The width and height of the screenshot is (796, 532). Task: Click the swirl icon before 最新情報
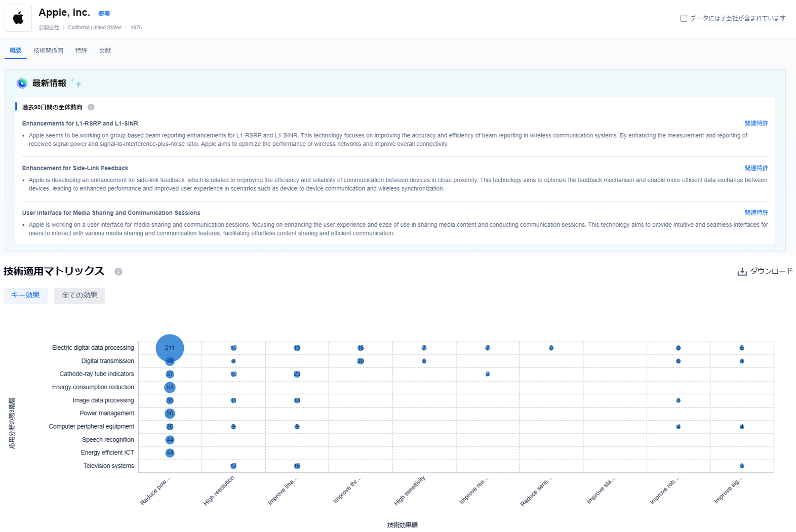(22, 84)
